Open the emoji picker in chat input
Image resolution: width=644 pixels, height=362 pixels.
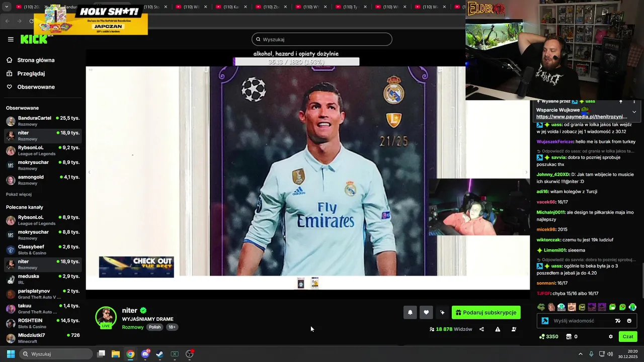pyautogui.click(x=629, y=321)
